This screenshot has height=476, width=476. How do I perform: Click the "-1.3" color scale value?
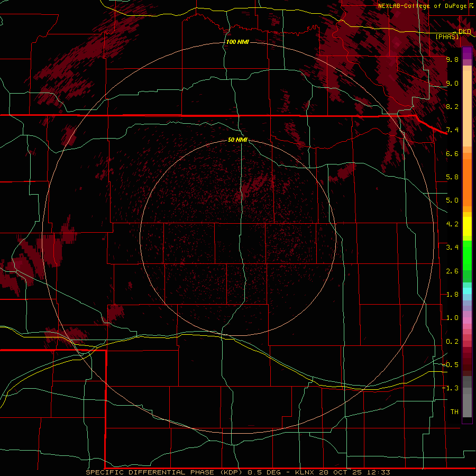point(451,388)
